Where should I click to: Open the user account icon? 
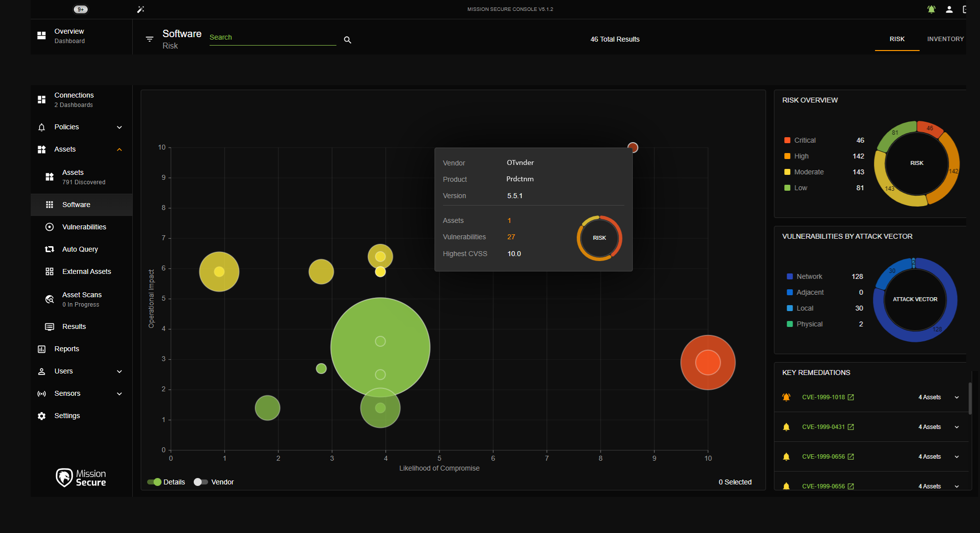pos(949,9)
